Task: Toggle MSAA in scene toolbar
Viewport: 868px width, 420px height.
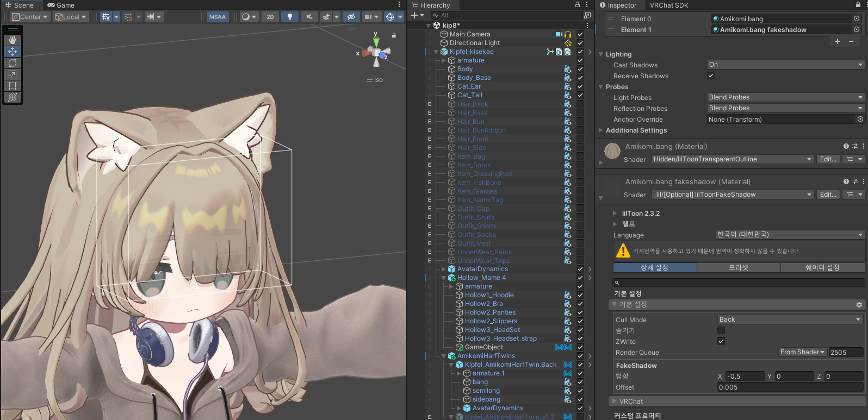Action: click(218, 17)
